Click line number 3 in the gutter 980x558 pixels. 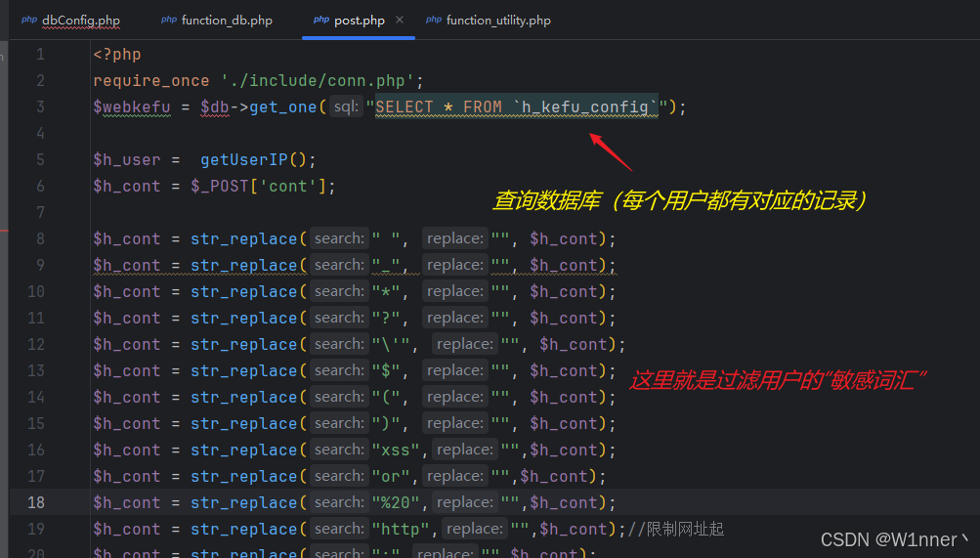click(x=40, y=107)
